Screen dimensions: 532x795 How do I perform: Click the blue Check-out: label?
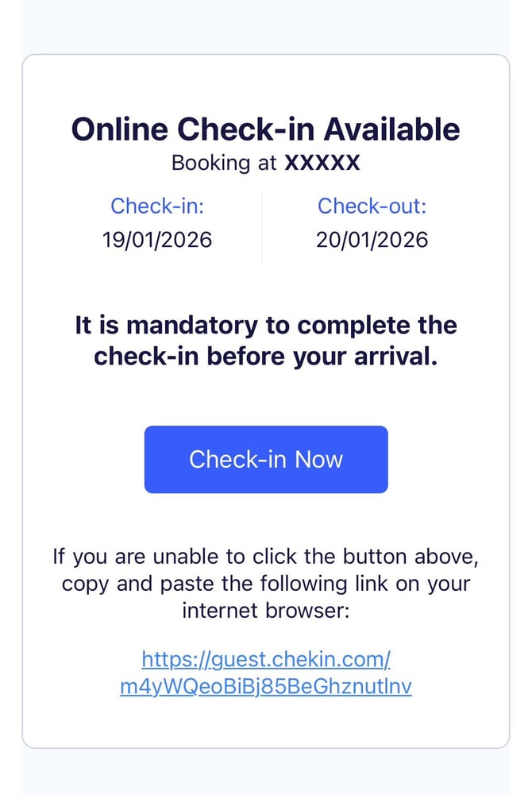click(x=372, y=206)
